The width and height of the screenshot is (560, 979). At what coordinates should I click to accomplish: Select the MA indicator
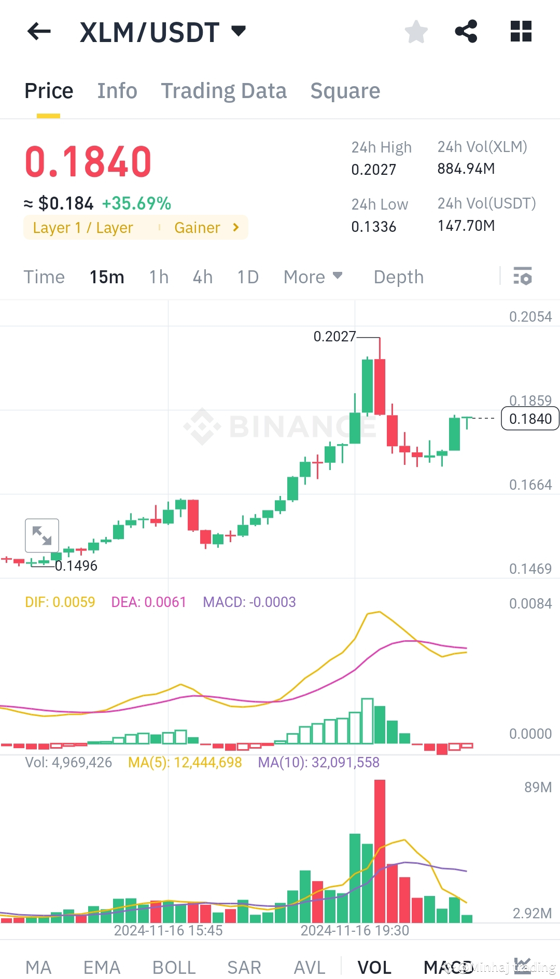[x=39, y=966]
